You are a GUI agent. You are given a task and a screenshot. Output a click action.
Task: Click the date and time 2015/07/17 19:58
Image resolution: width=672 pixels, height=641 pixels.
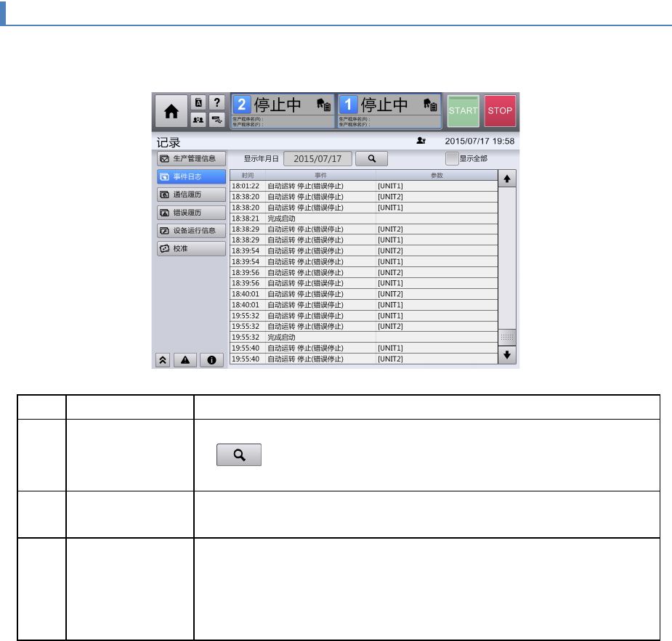(479, 141)
